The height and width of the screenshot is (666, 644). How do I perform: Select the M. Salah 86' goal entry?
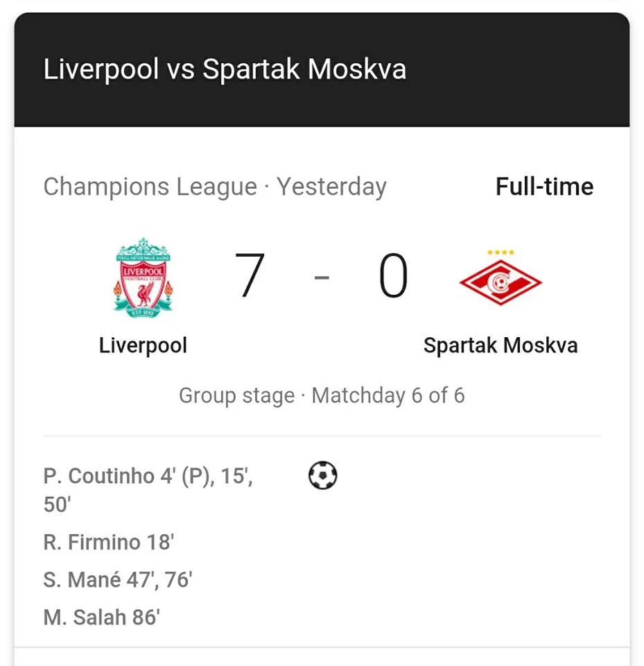pos(101,617)
